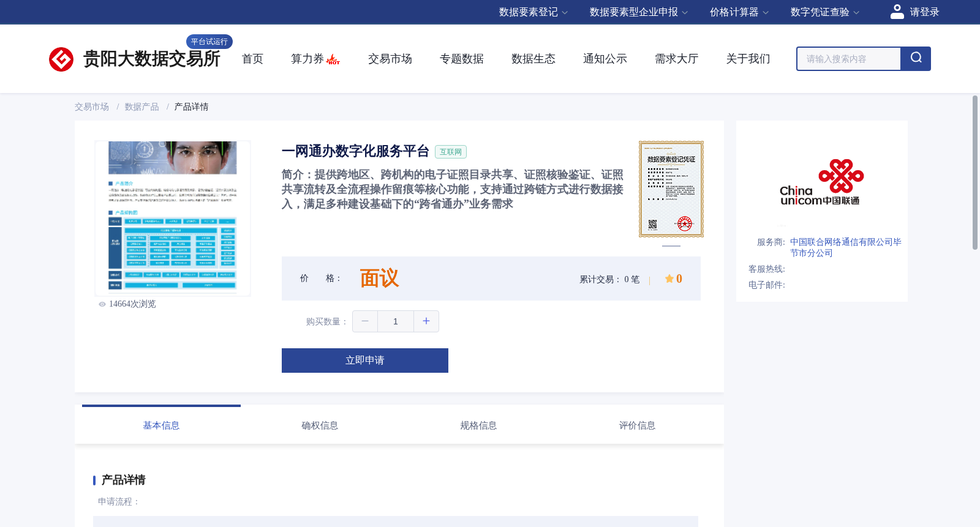The image size is (980, 527).
Task: Go to 首页 in navigation
Action: (x=252, y=59)
